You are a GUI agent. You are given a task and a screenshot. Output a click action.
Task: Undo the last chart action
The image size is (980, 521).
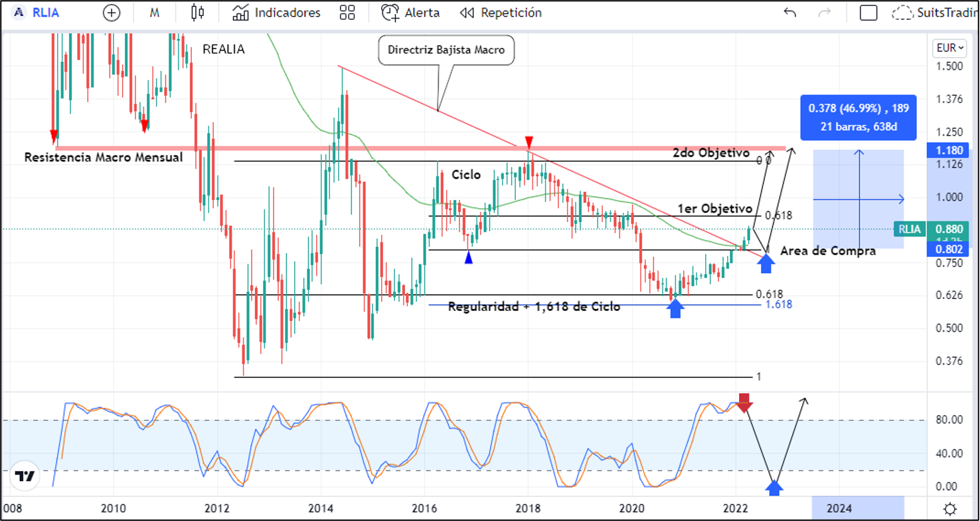[x=790, y=13]
